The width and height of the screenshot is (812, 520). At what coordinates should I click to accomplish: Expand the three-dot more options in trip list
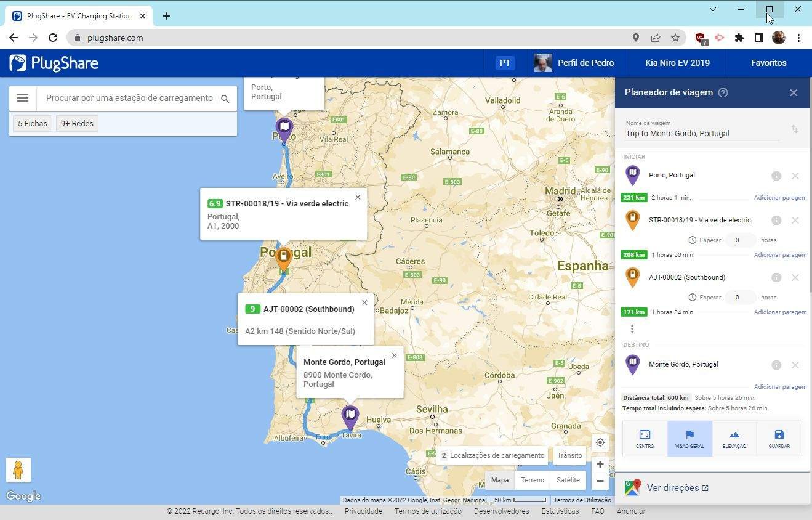[x=632, y=329]
